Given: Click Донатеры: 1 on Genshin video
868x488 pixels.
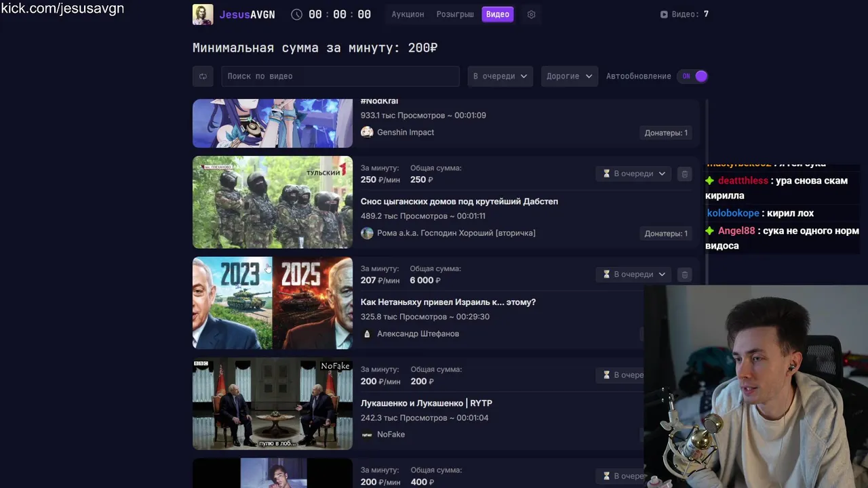Looking at the screenshot, I should pyautogui.click(x=666, y=133).
